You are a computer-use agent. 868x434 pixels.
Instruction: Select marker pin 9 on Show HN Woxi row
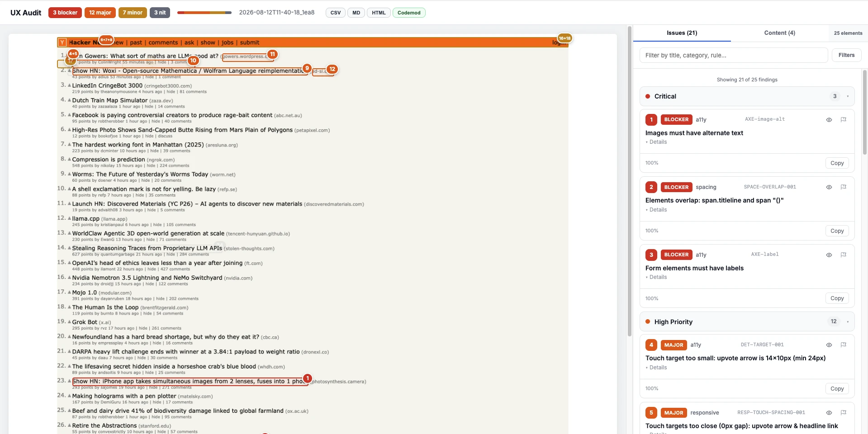307,68
